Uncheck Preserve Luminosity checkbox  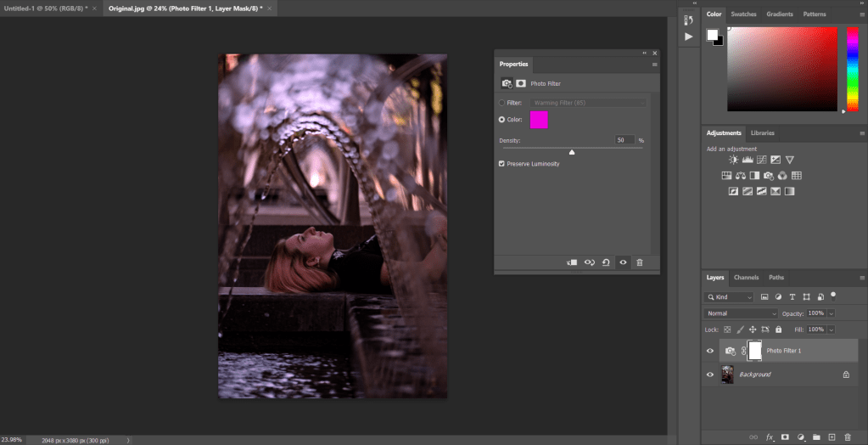click(502, 163)
